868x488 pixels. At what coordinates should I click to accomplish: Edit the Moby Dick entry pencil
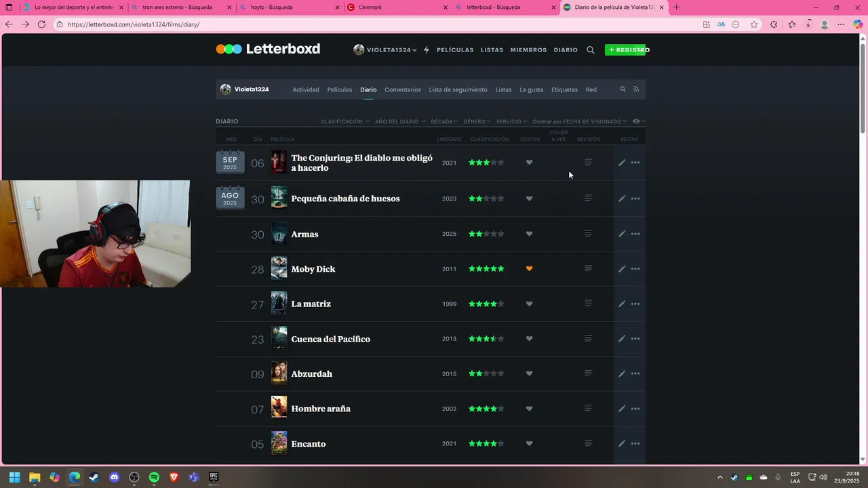[x=622, y=269]
